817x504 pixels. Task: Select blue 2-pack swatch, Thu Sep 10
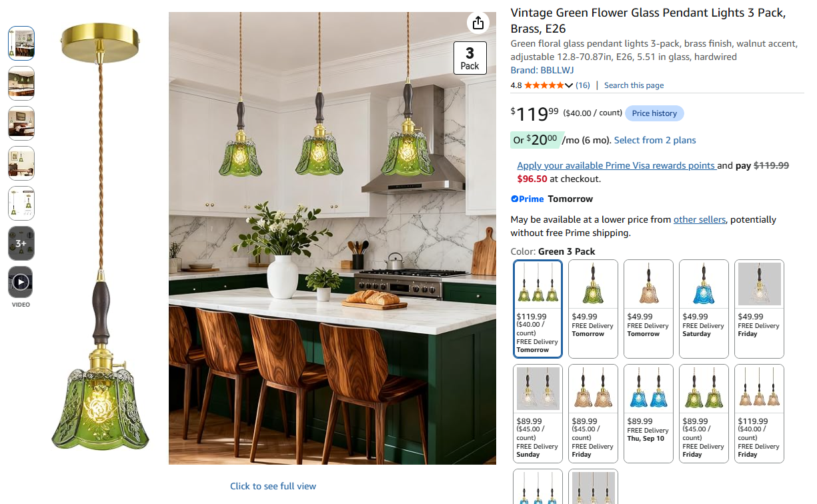[x=648, y=413]
